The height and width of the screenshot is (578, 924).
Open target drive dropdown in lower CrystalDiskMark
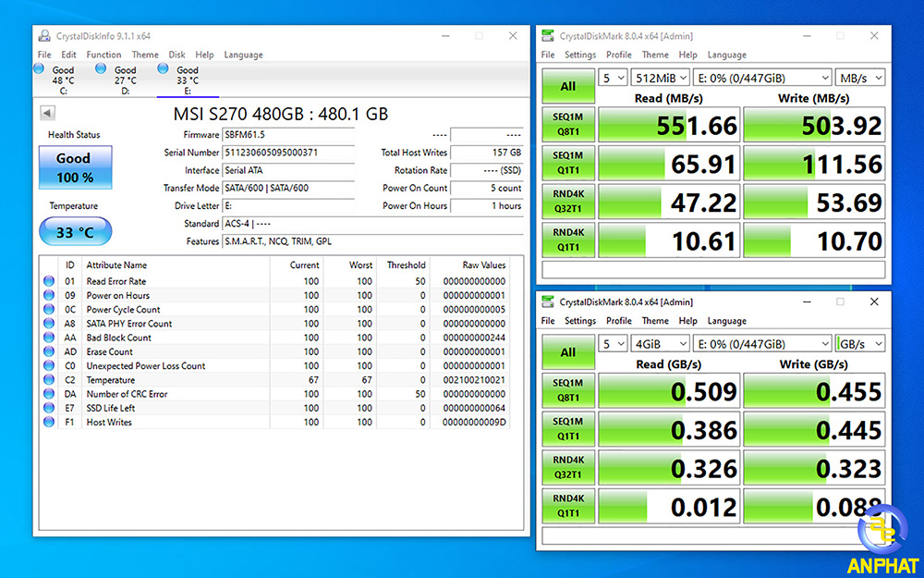(x=762, y=344)
